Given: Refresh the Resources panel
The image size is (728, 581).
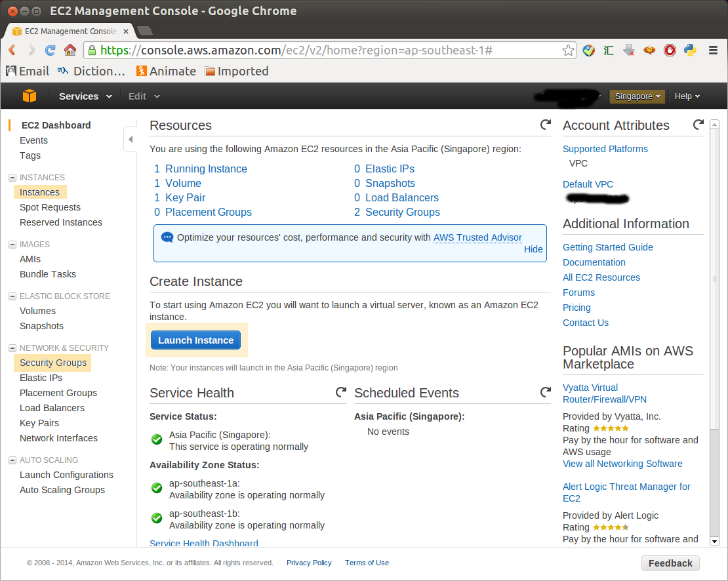Looking at the screenshot, I should [x=545, y=125].
